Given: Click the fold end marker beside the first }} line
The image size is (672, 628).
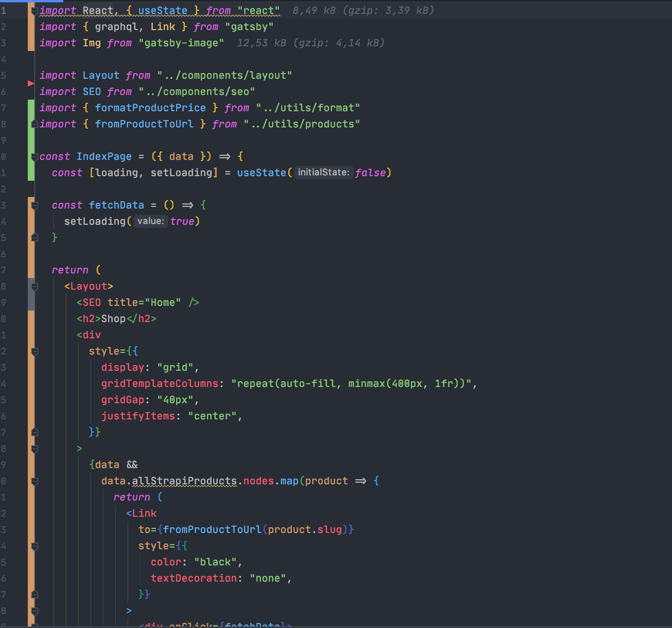Looking at the screenshot, I should point(34,432).
